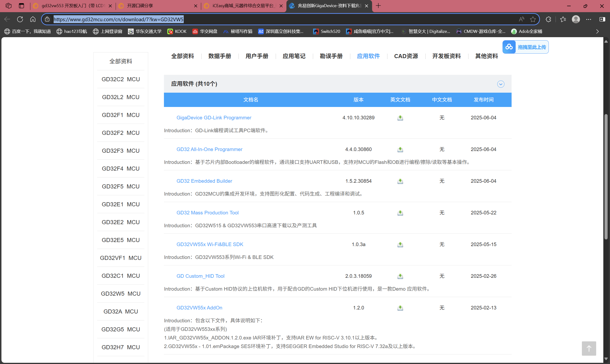
Task: Download GD32VW55x AddOn package icon
Action: point(400,308)
